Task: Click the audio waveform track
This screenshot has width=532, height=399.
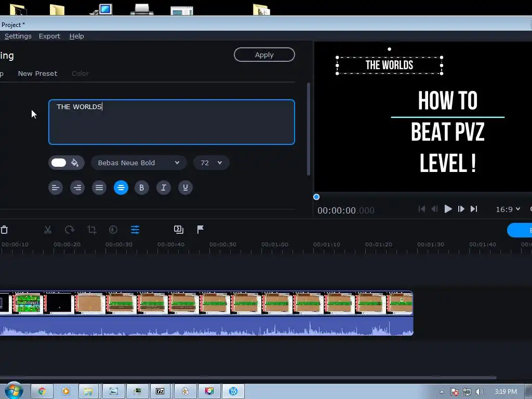Action: [207, 326]
